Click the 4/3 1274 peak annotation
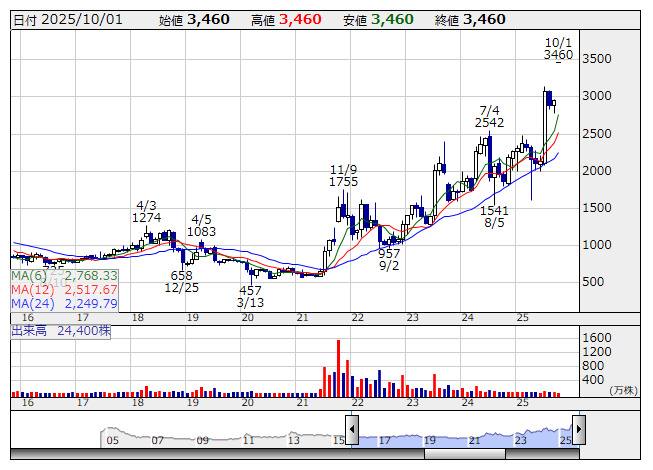Image resolution: width=653 pixels, height=470 pixels. click(147, 210)
